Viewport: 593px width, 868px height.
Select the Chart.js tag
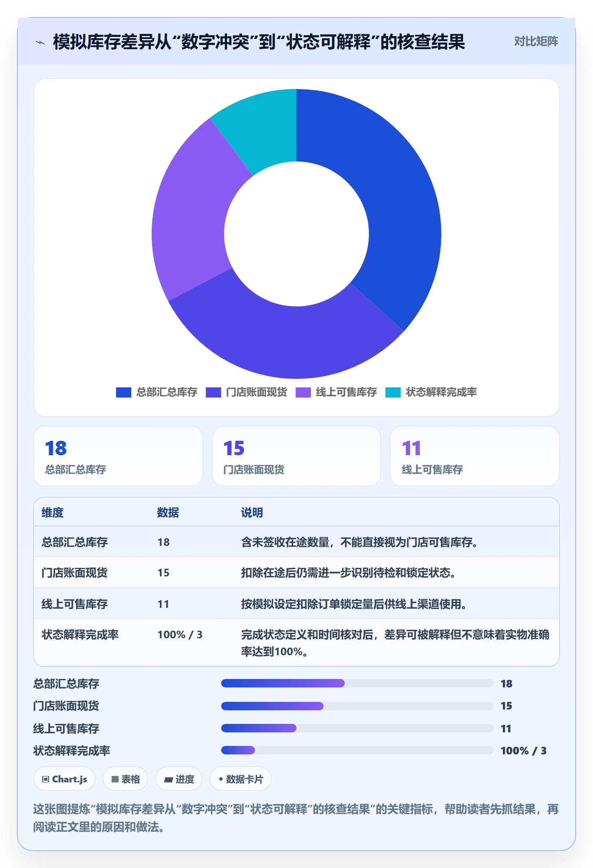64,779
